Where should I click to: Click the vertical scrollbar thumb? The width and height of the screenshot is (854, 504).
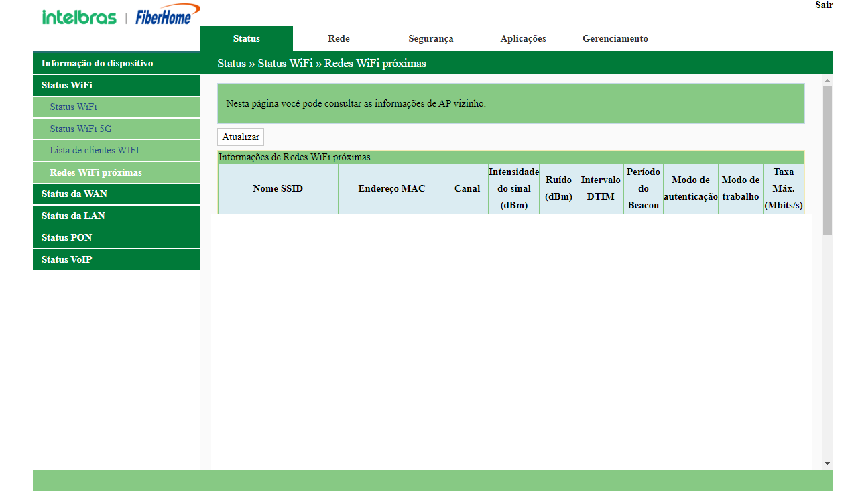pyautogui.click(x=827, y=160)
